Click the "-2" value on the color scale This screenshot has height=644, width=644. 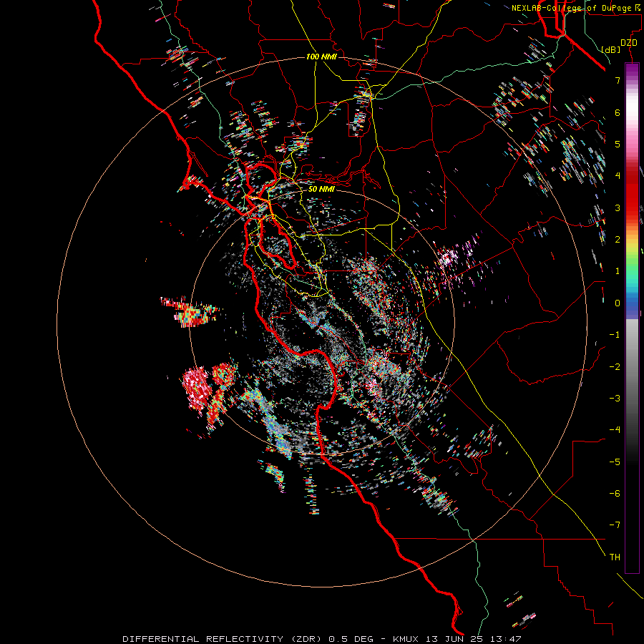(x=615, y=367)
